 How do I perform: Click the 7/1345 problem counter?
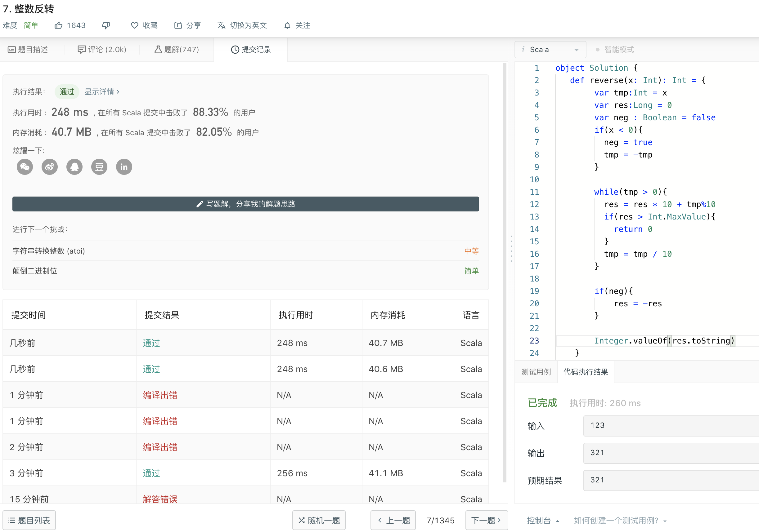[440, 521]
